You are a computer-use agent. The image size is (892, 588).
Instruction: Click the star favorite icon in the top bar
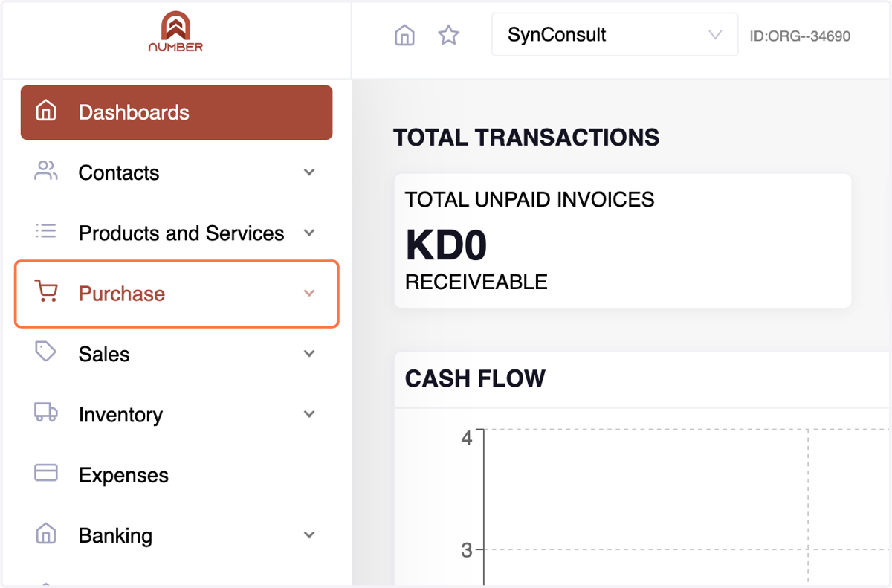click(448, 35)
